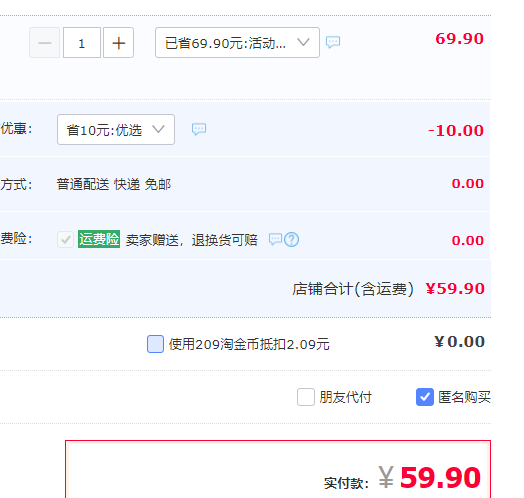The height and width of the screenshot is (498, 524).
Task: Click the 实付款 total ¥59.90 amount
Action: tap(430, 477)
